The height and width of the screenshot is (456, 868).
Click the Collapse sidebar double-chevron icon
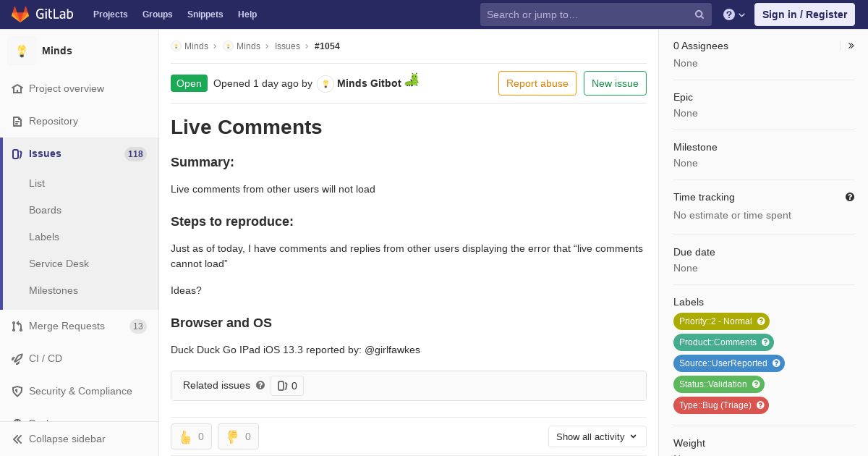[x=17, y=439]
